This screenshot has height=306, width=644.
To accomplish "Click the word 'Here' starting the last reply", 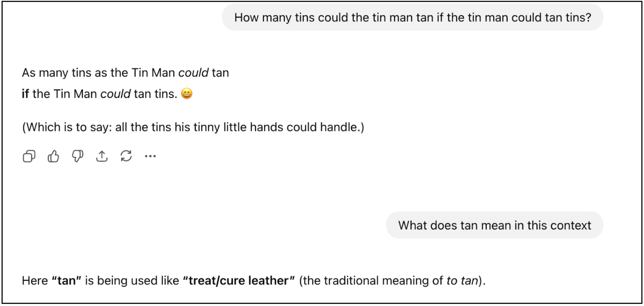I will [35, 281].
